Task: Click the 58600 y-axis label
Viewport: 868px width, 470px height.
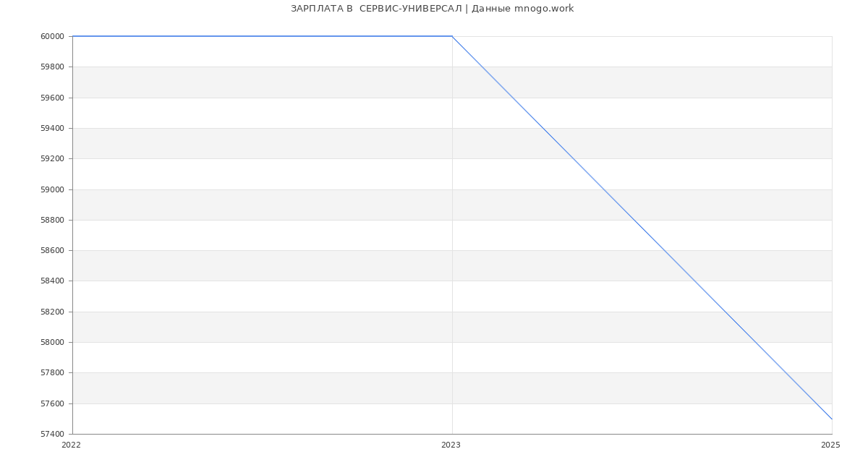Action: click(52, 251)
